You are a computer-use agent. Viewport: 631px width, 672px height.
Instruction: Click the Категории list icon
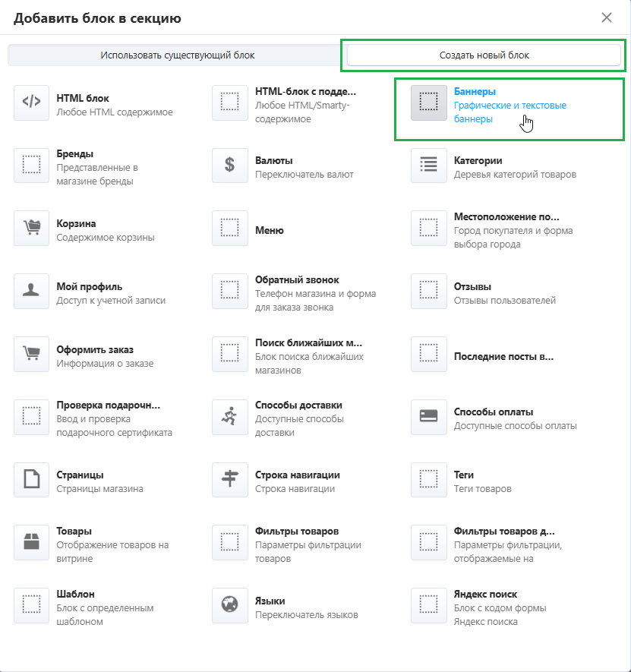tap(428, 166)
